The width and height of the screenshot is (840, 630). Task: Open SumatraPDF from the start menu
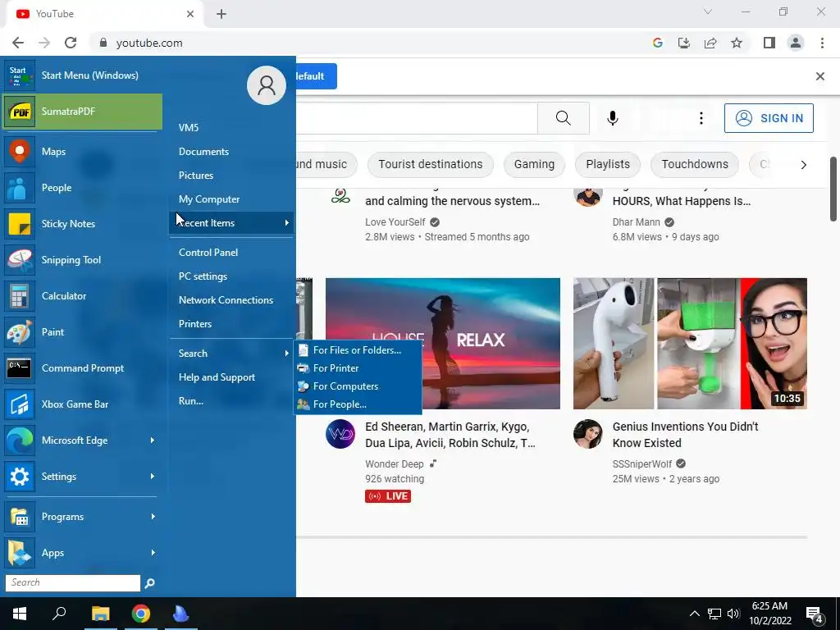coord(82,112)
